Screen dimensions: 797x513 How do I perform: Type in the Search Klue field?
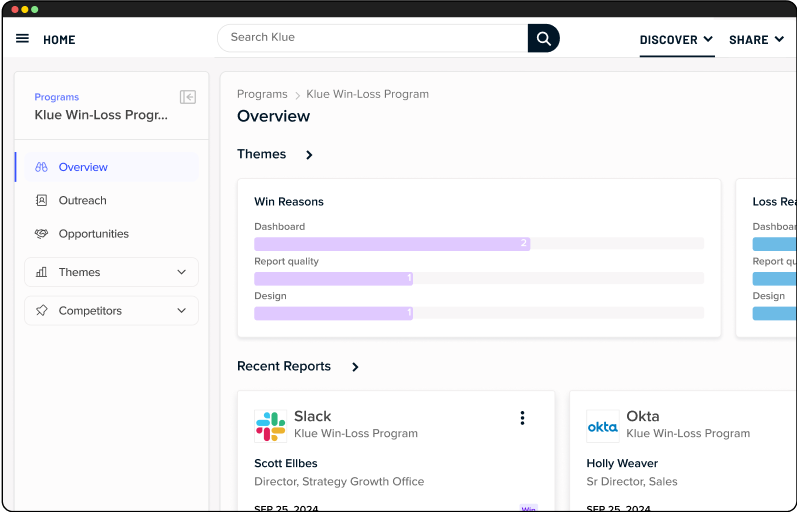coord(372,38)
